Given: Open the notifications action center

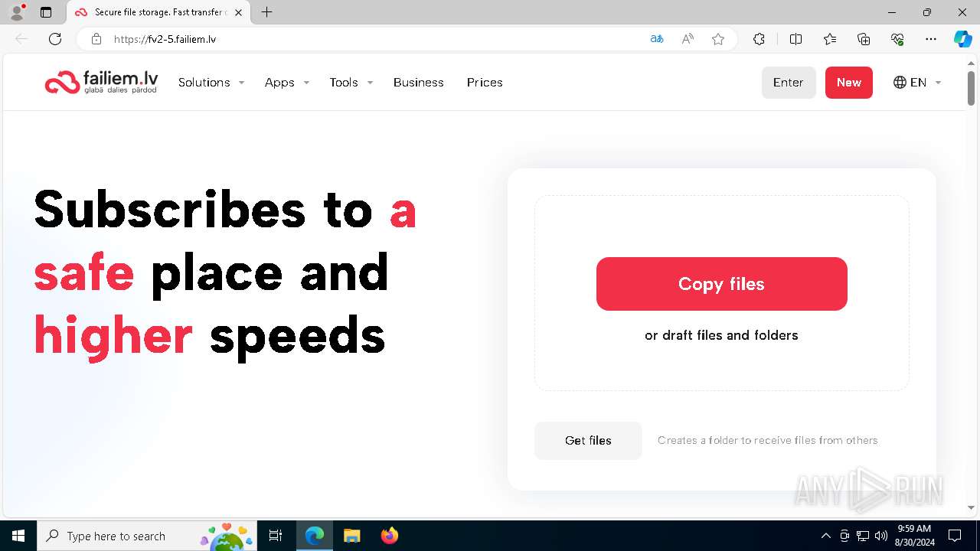Looking at the screenshot, I should (x=955, y=536).
